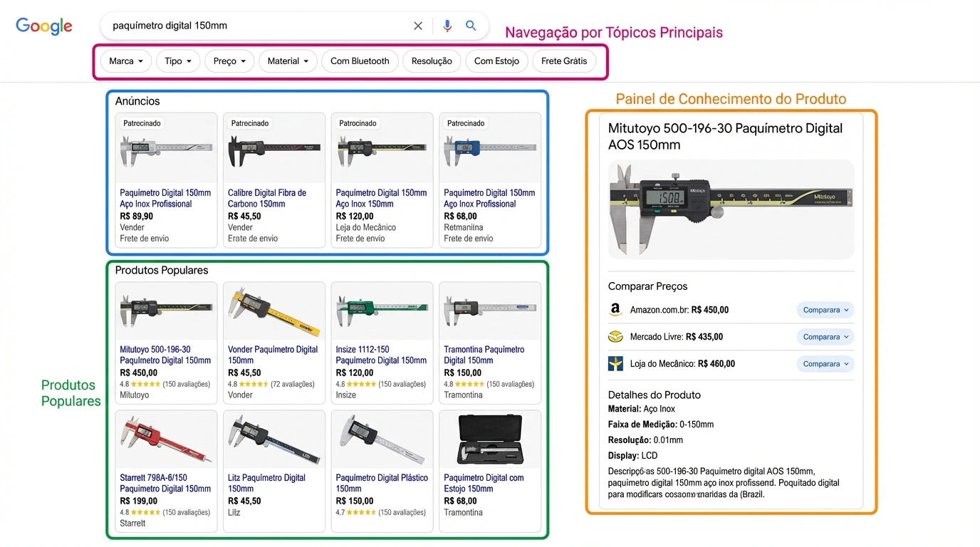Open Calibre Digital Fibra de Carbono ad link
Image resolution: width=980 pixels, height=547 pixels.
click(x=267, y=198)
